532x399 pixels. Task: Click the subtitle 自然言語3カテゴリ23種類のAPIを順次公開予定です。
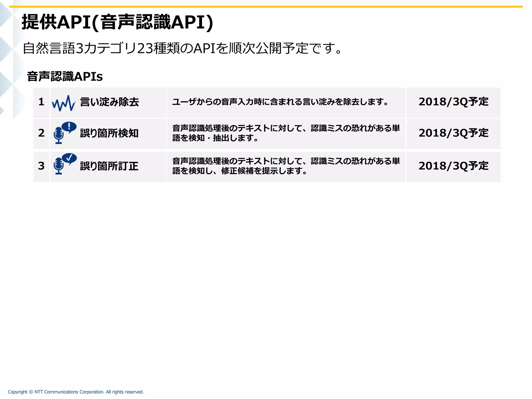(182, 48)
